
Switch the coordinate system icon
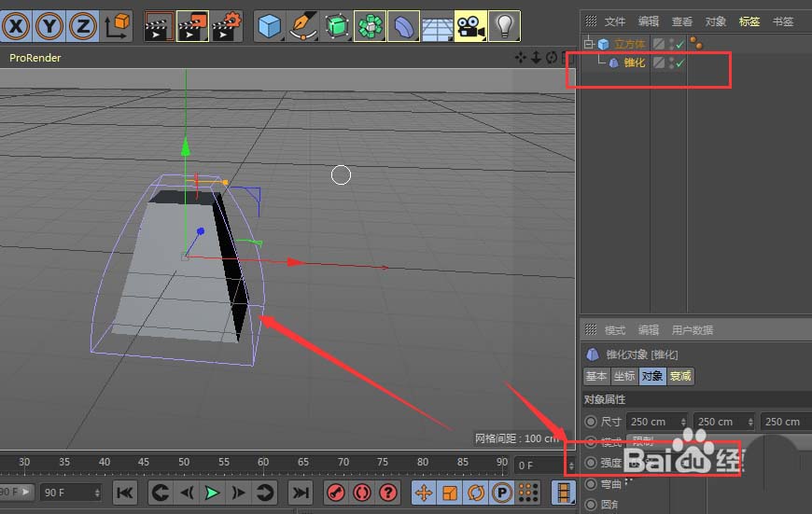tap(117, 26)
